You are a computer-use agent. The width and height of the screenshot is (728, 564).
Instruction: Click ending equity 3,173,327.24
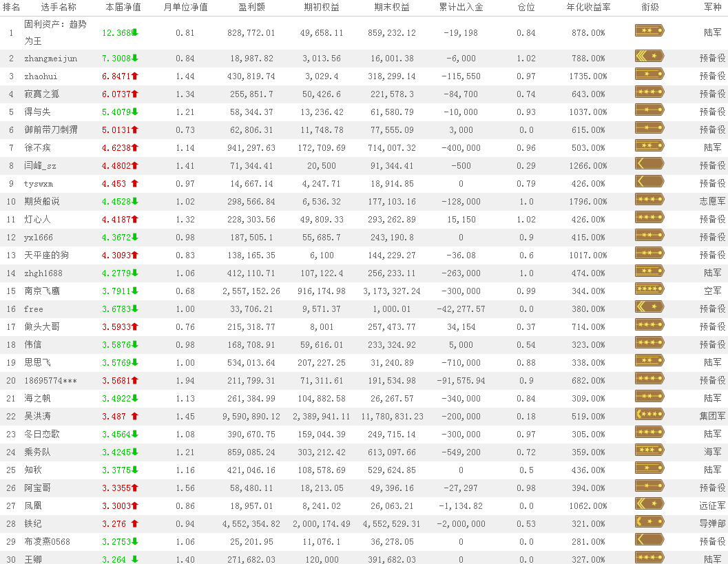(x=392, y=291)
